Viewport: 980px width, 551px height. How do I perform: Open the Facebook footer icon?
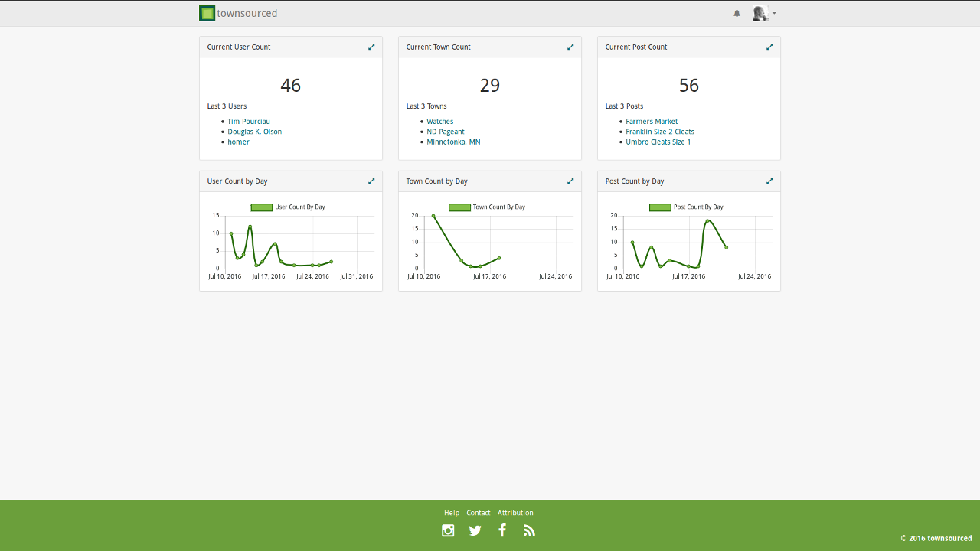pos(502,530)
